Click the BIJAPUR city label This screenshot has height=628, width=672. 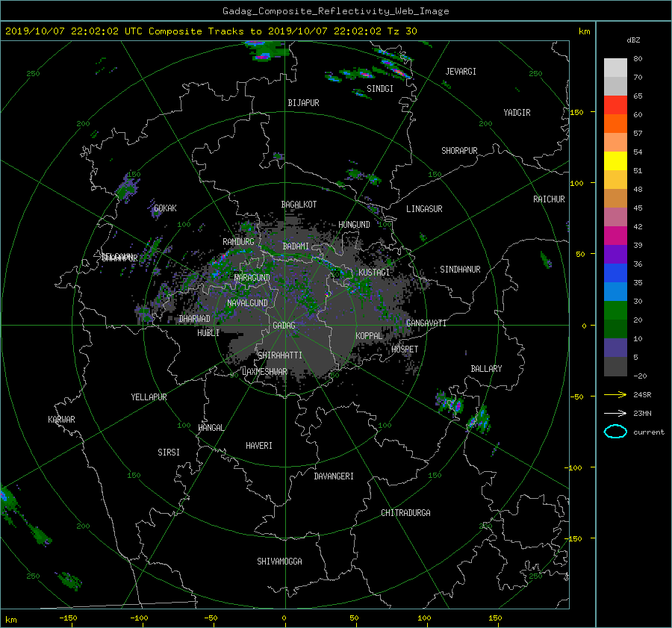tap(303, 103)
